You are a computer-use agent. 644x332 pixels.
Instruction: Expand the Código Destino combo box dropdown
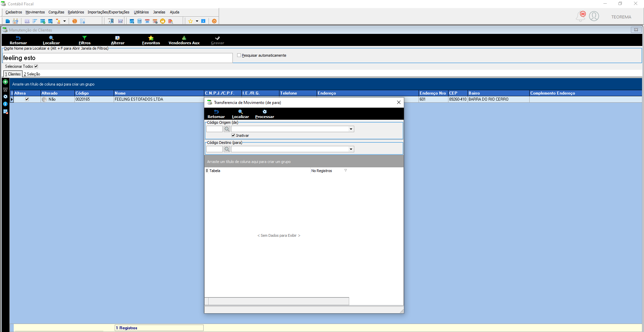point(351,149)
